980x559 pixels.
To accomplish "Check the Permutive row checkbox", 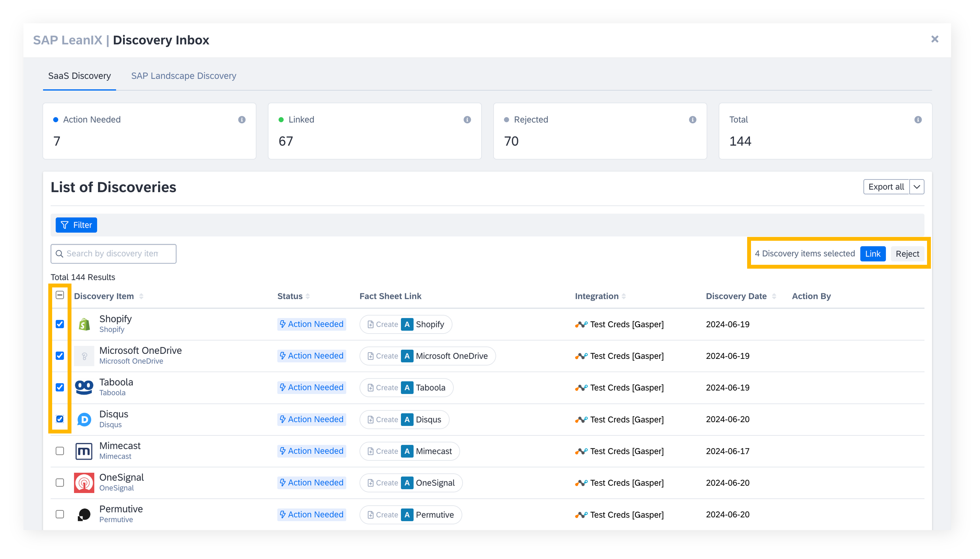I will pos(60,514).
